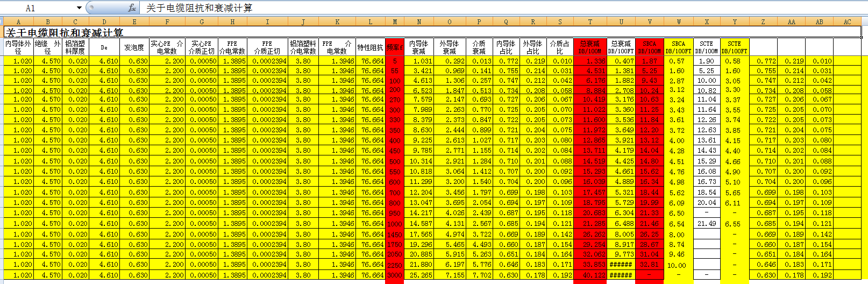Select the yellow SCTE DB/100FT header cell
868x284 pixels.
pos(734,47)
